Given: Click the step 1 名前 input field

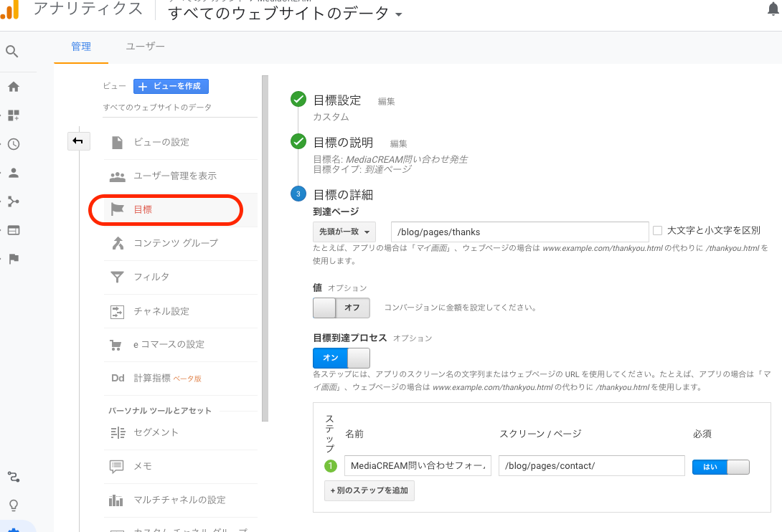Looking at the screenshot, I should tap(418, 466).
